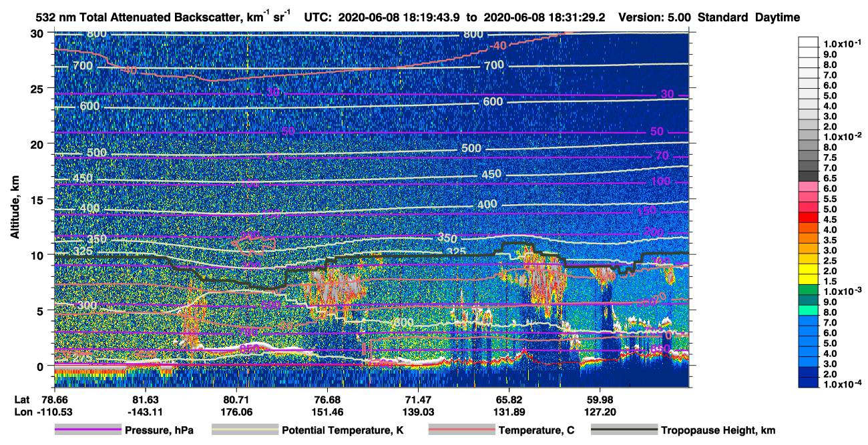Click the altitude axis tick label 20
Image resolution: width=868 pixels, height=445 pixels.
click(x=38, y=143)
